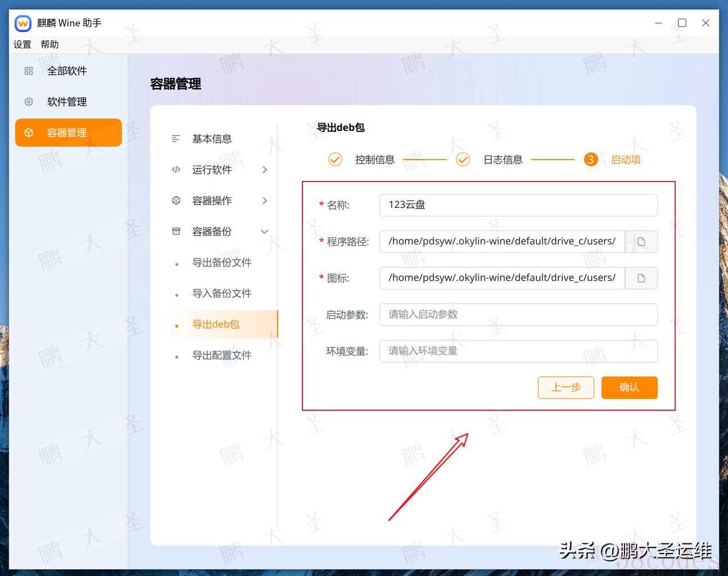The width and height of the screenshot is (728, 576).
Task: Click the 容器管理 cube icon
Action: [x=29, y=133]
